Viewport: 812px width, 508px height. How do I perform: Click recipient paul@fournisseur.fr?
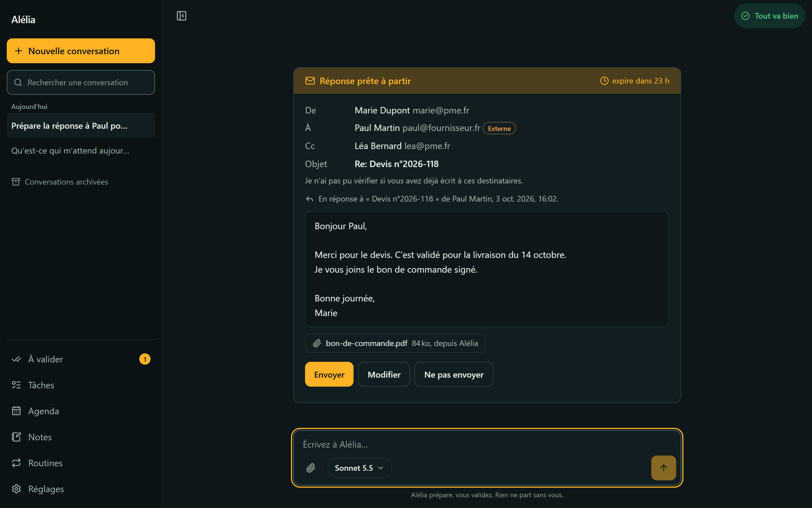coord(441,128)
